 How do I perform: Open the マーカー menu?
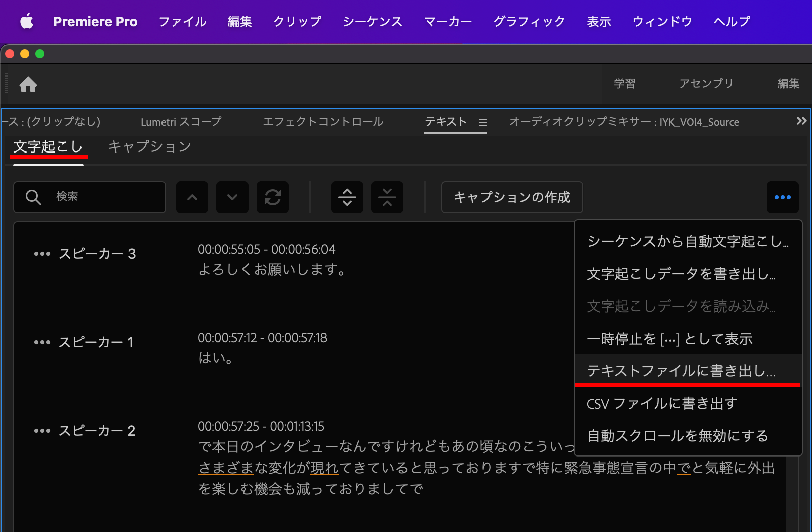(448, 21)
